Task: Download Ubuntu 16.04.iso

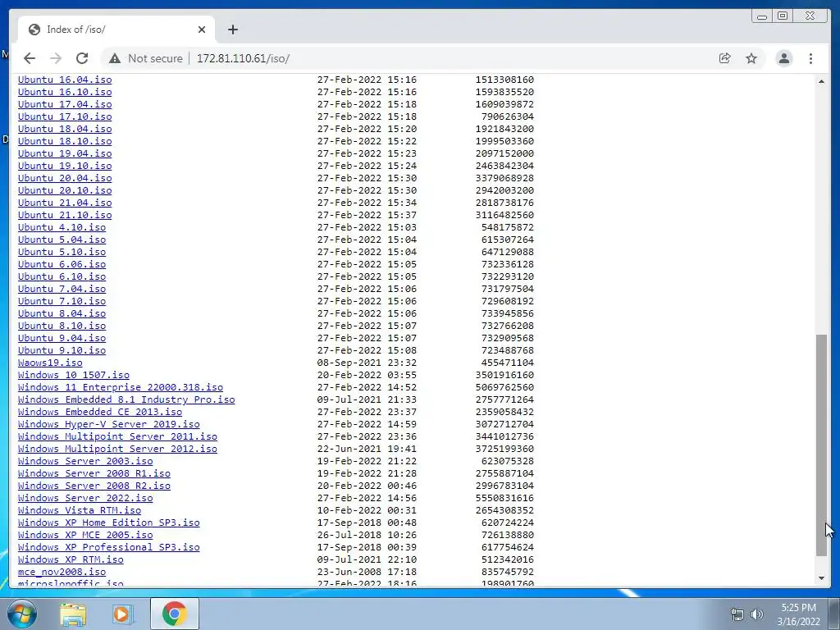Action: pos(65,80)
